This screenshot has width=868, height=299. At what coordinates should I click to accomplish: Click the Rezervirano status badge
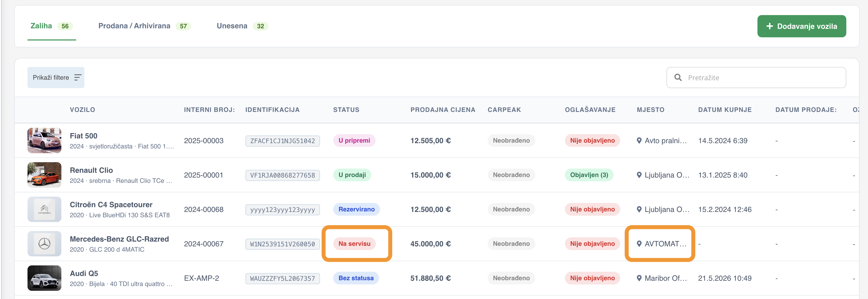pyautogui.click(x=357, y=209)
